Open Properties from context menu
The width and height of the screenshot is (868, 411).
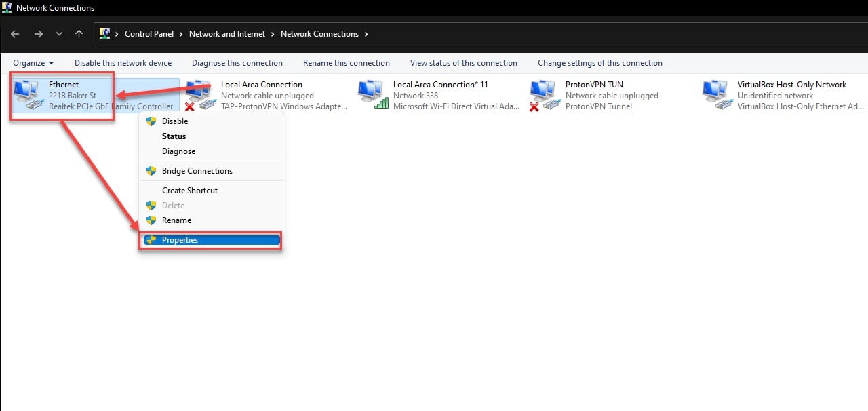tap(212, 240)
